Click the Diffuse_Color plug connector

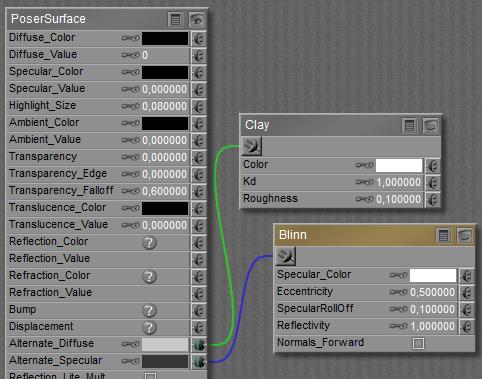click(199, 38)
